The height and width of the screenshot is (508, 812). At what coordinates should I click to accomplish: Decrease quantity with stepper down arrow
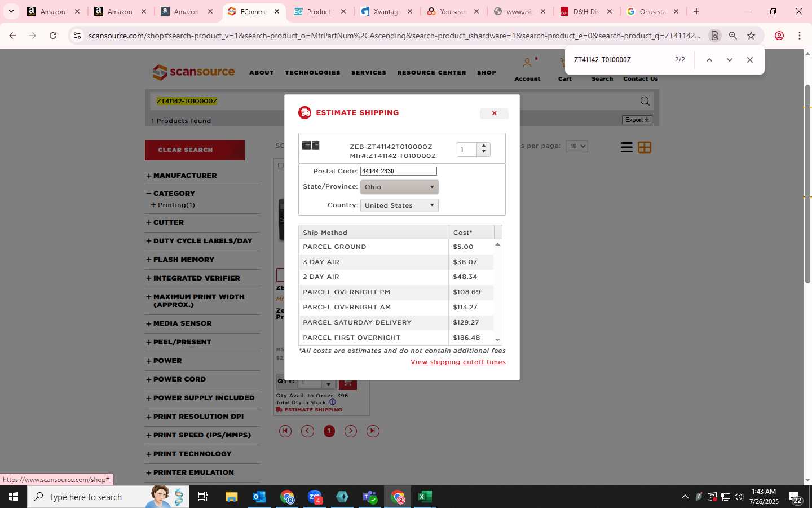[x=484, y=152]
